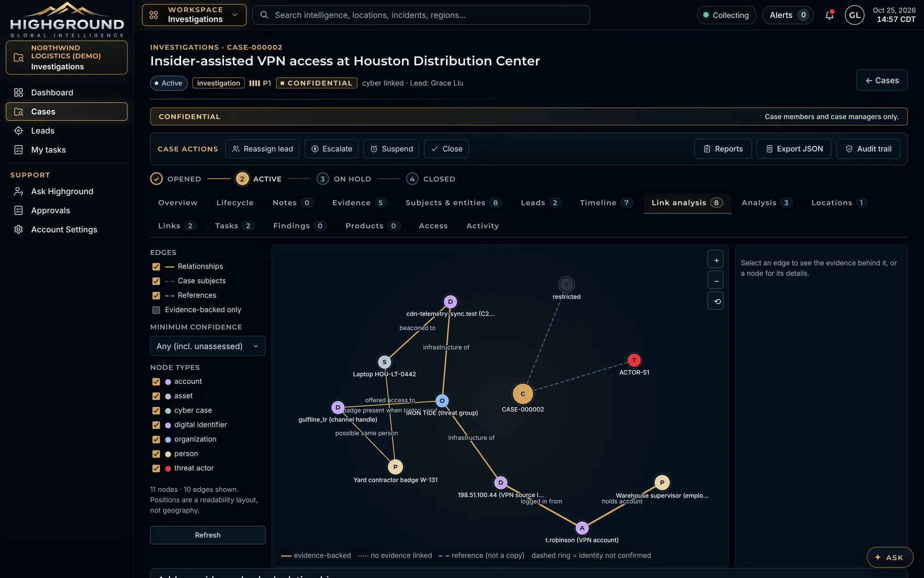
Task: Open the GL user avatar menu
Action: [854, 15]
